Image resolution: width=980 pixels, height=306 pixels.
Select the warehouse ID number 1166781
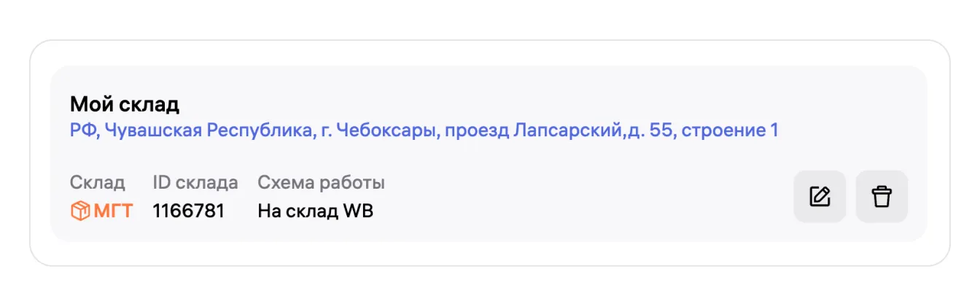(188, 211)
